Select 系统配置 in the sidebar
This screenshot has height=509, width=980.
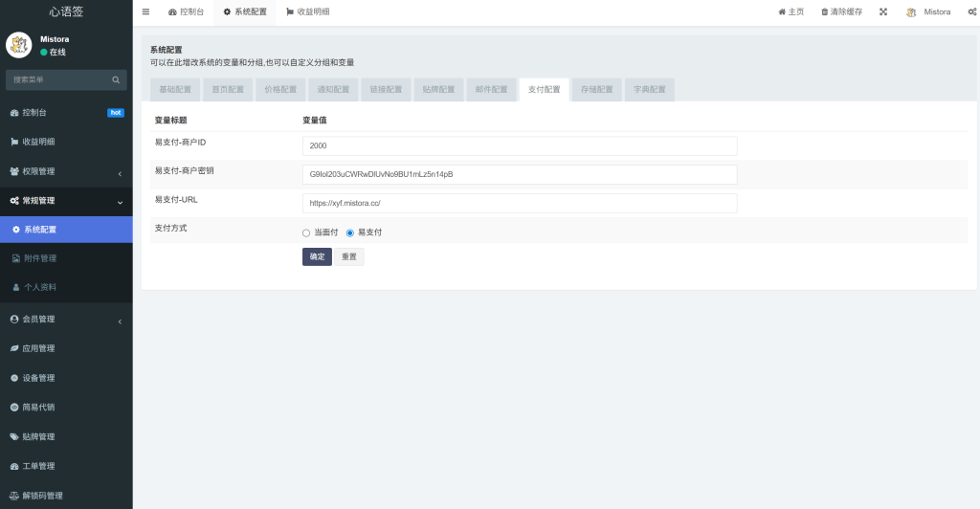pyautogui.click(x=66, y=230)
